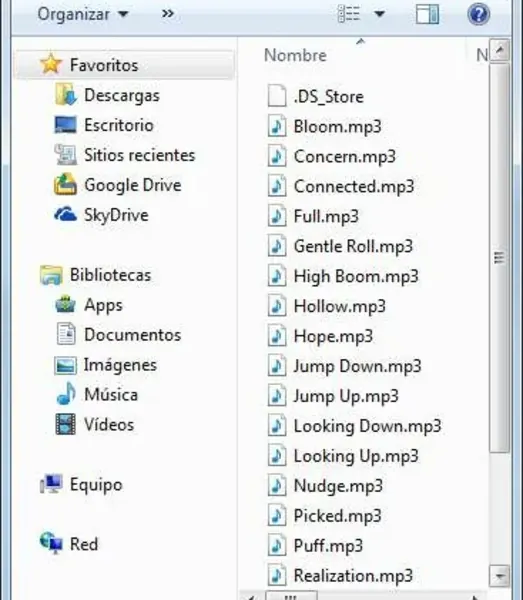This screenshot has height=600, width=523.
Task: Sort by the Nombre column header
Action: (295, 55)
